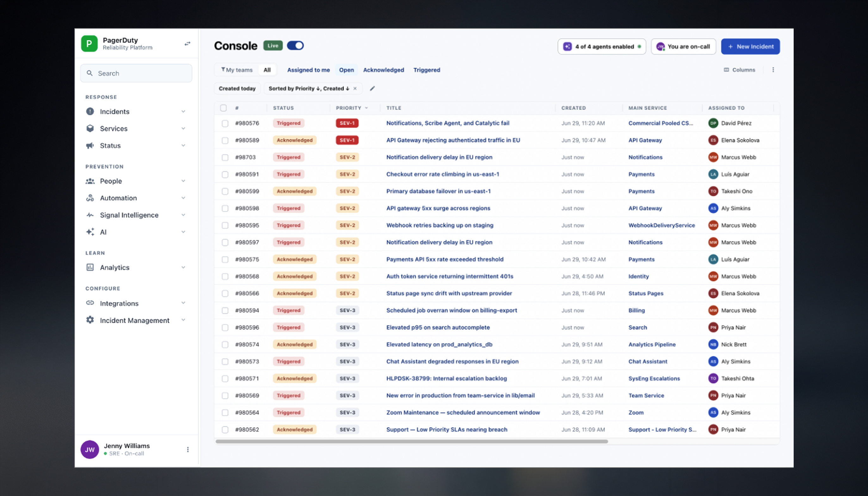Click the People group icon
The image size is (868, 496).
[90, 181]
